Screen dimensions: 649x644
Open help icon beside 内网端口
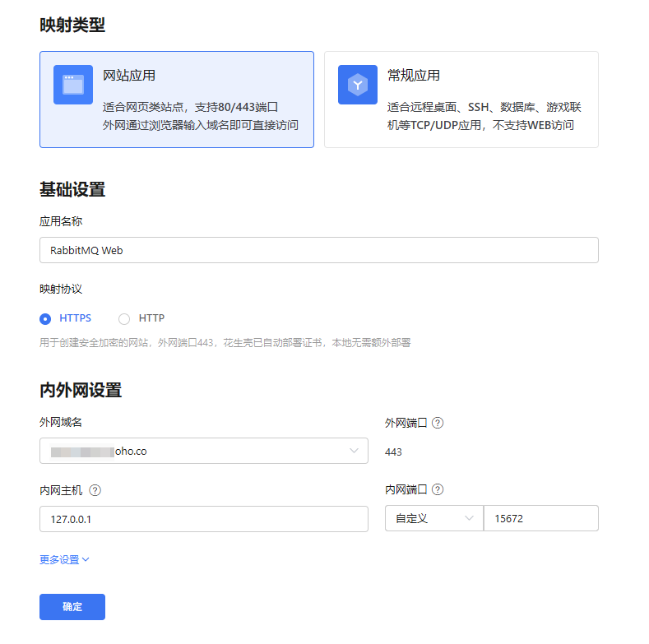pyautogui.click(x=438, y=489)
